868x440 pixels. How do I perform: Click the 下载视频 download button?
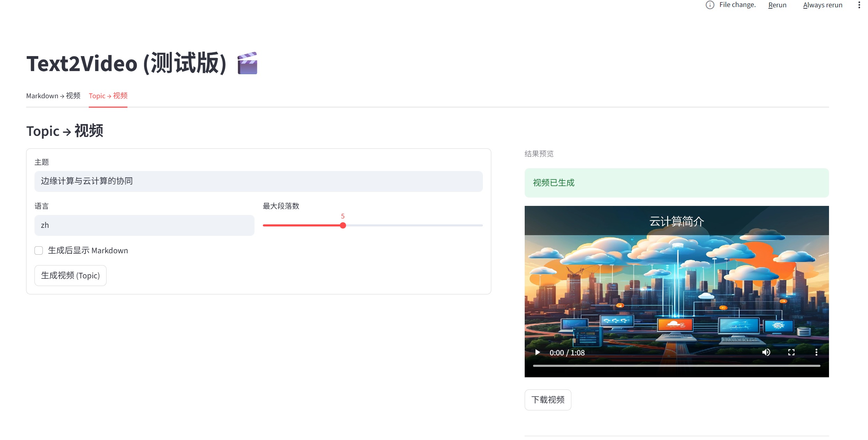tap(548, 400)
